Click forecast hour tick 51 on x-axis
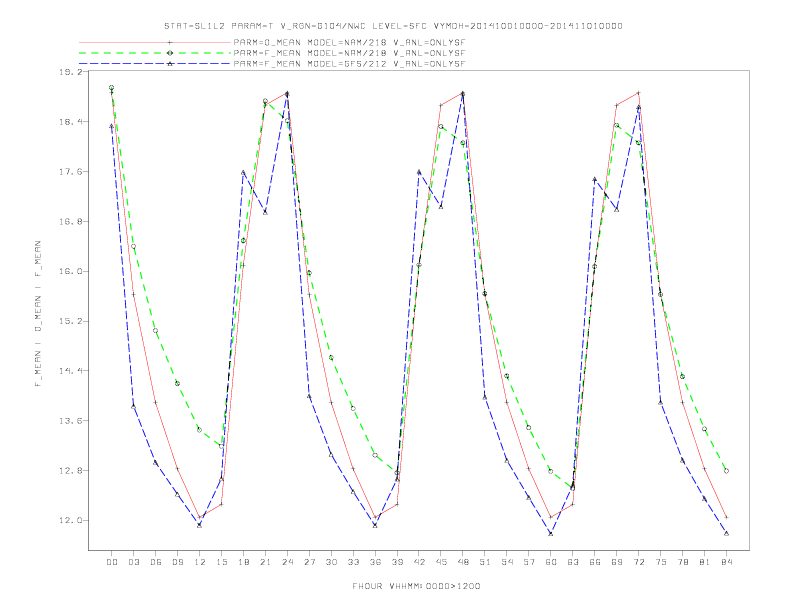Screen dimensions: 792x612 [485, 562]
